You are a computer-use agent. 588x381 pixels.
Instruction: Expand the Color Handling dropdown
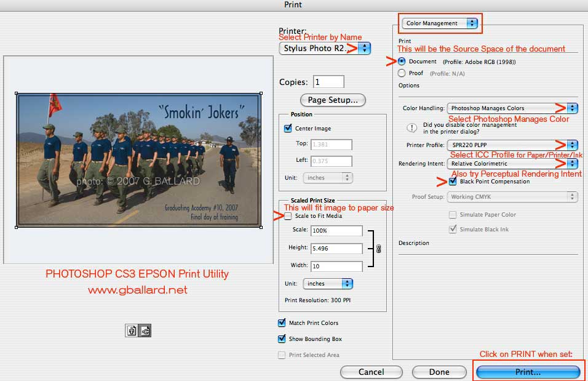512,108
